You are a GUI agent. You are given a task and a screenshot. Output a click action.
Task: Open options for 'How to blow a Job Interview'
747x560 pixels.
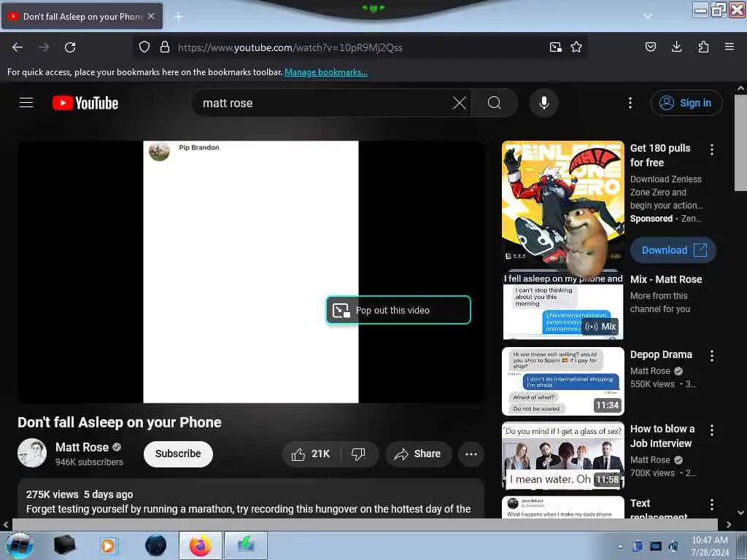712,430
